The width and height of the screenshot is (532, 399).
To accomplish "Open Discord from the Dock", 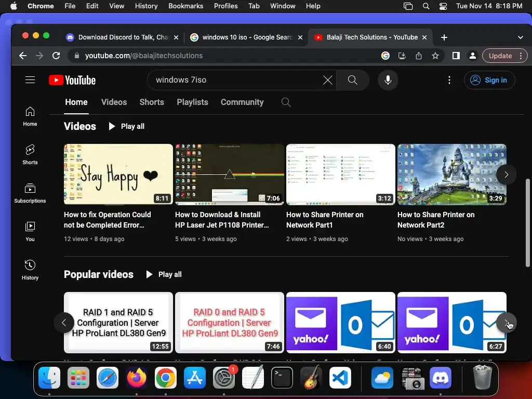I will [x=441, y=378].
